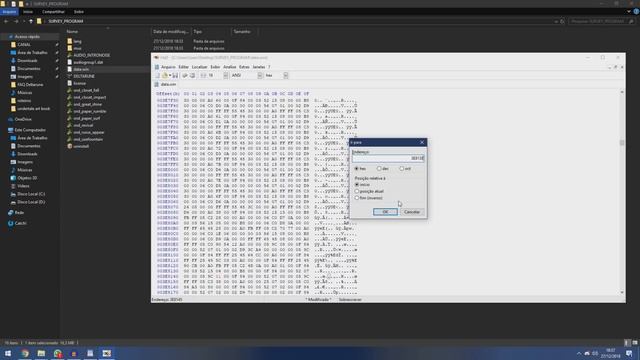The height and width of the screenshot is (360, 640).
Task: Open the Editar menu in HxD
Action: (184, 67)
